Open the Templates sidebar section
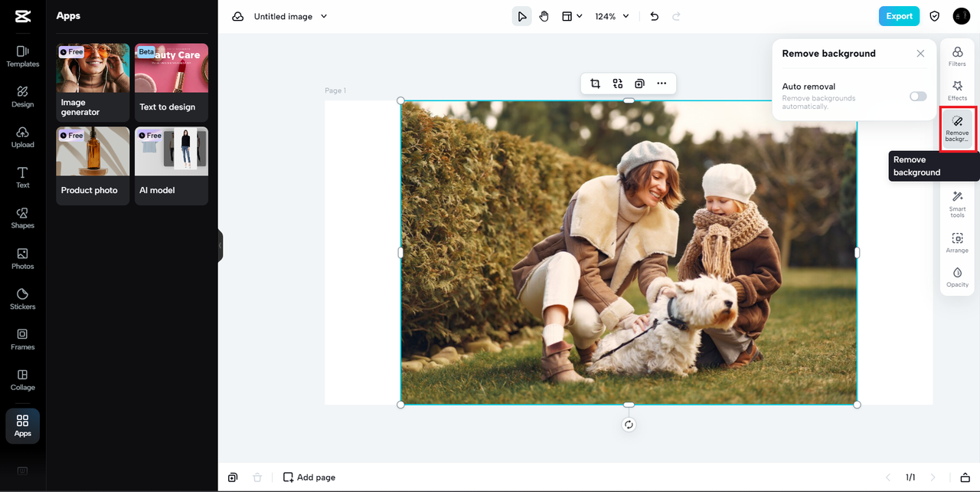980x492 pixels. pyautogui.click(x=23, y=56)
